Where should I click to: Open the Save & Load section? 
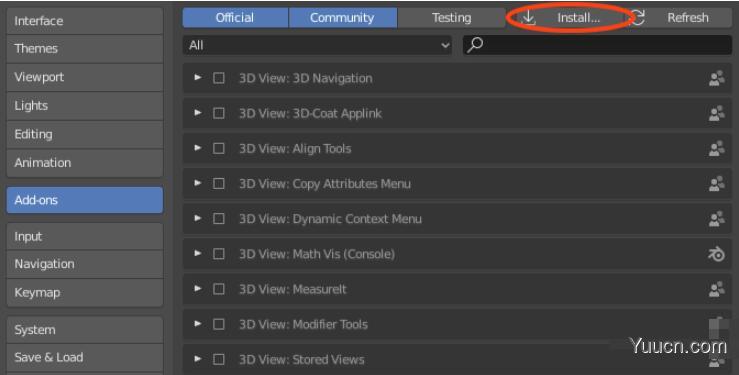click(x=85, y=358)
